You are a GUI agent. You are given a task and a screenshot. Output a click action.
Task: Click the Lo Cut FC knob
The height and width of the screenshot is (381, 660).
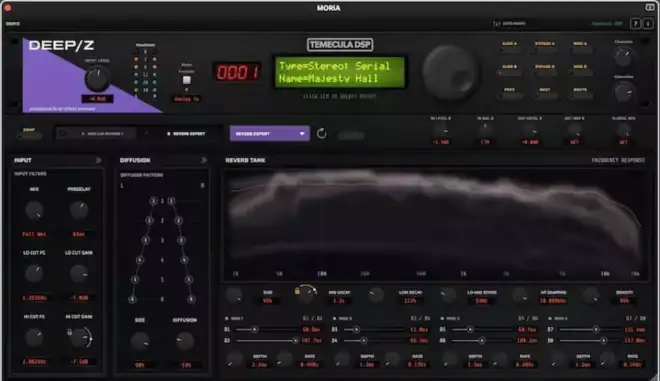[34, 274]
